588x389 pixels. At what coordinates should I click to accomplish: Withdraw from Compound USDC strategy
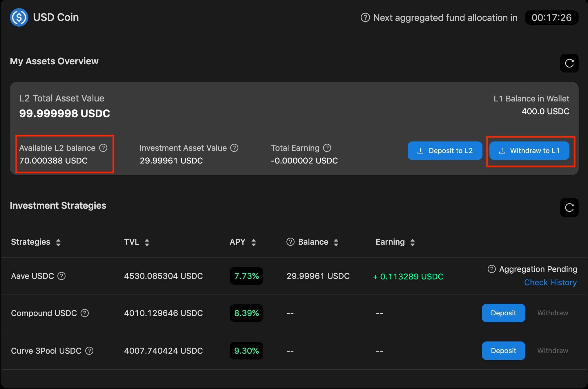pyautogui.click(x=553, y=313)
